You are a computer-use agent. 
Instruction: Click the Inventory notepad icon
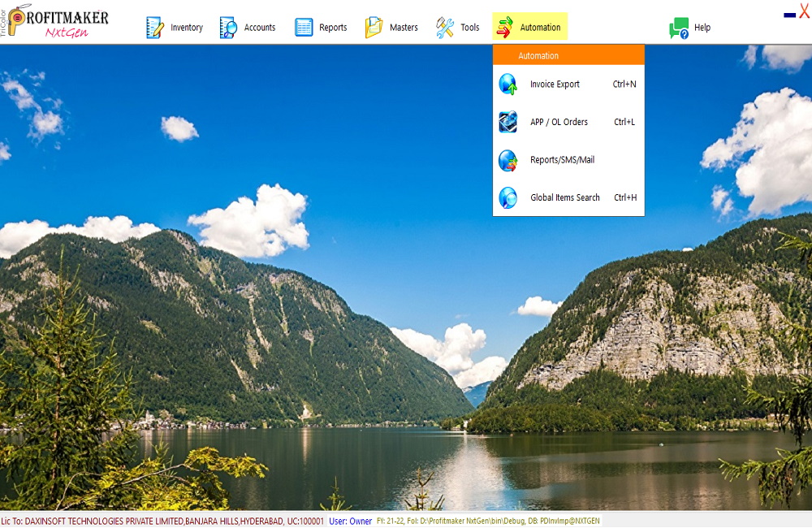155,28
